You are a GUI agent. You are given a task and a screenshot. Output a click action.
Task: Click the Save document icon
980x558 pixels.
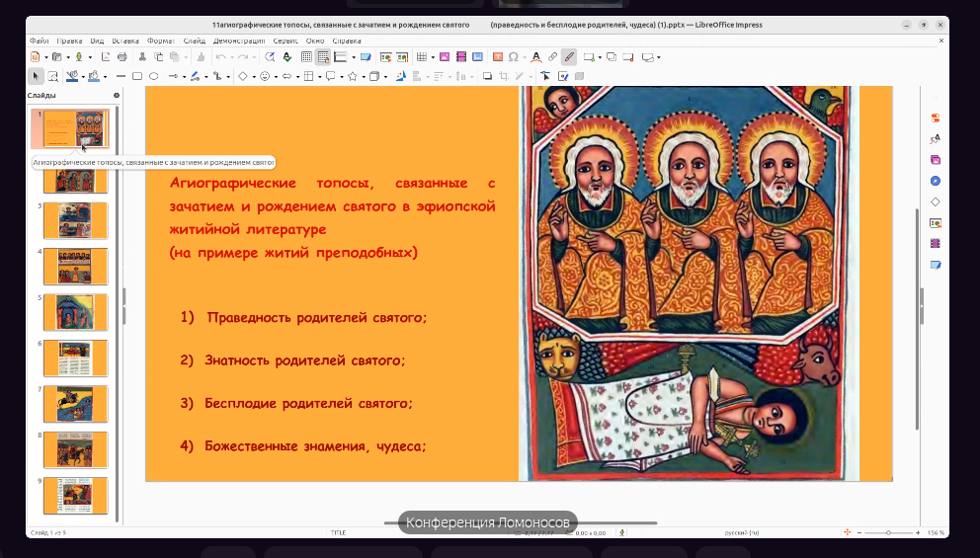(x=79, y=57)
